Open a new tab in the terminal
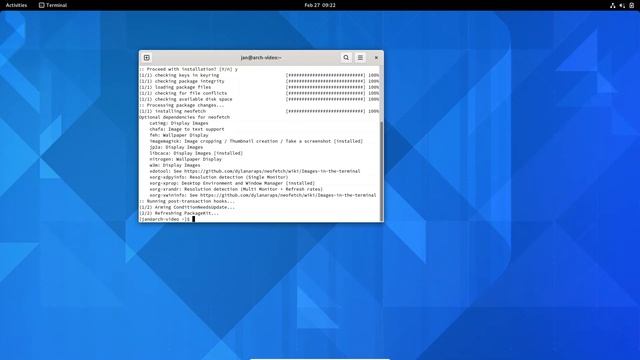640x360 pixels. coord(147,58)
